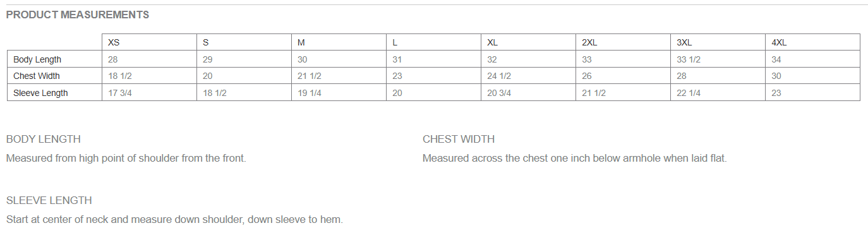Click the 23 sleeve length cell for 4XL
The width and height of the screenshot is (868, 228).
(x=812, y=93)
